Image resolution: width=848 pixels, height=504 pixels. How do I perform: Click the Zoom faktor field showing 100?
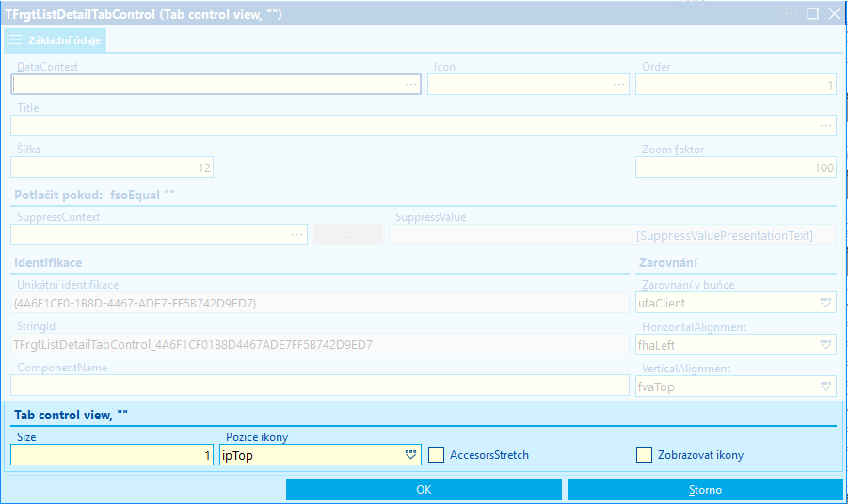coord(736,167)
